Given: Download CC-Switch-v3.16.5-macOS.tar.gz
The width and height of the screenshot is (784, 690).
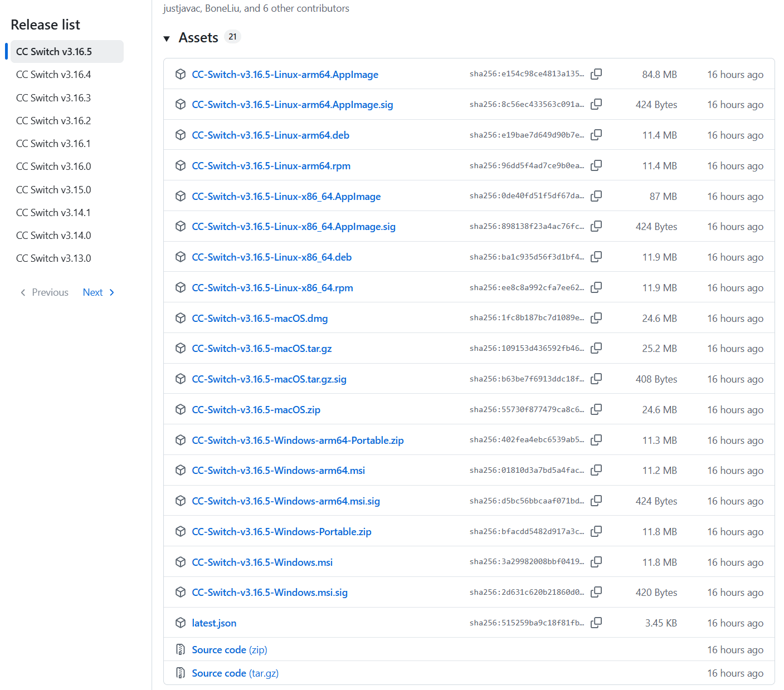Looking at the screenshot, I should pos(262,349).
